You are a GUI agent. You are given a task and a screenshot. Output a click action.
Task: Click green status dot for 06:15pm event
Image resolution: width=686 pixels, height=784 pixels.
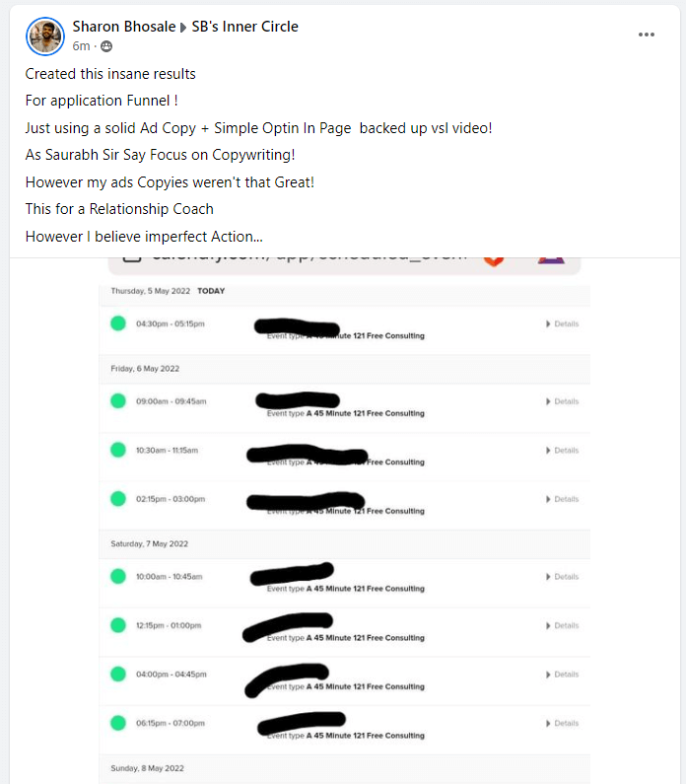pos(118,723)
